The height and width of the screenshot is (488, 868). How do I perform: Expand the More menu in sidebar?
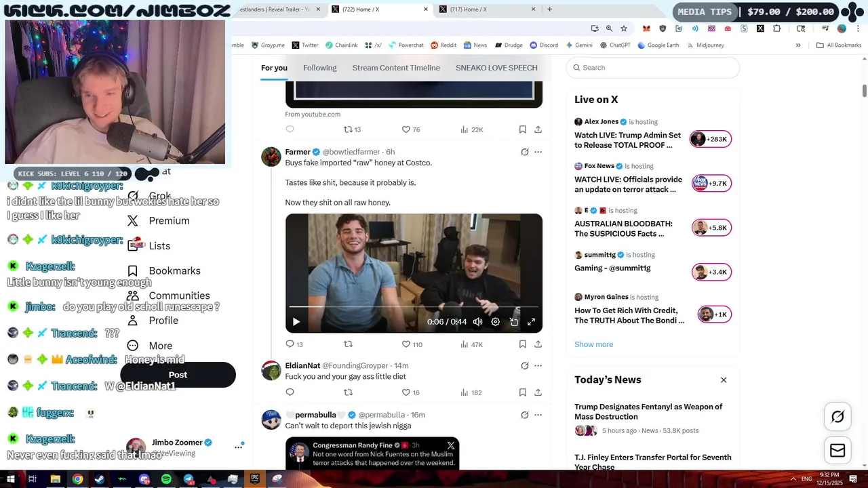(x=150, y=346)
